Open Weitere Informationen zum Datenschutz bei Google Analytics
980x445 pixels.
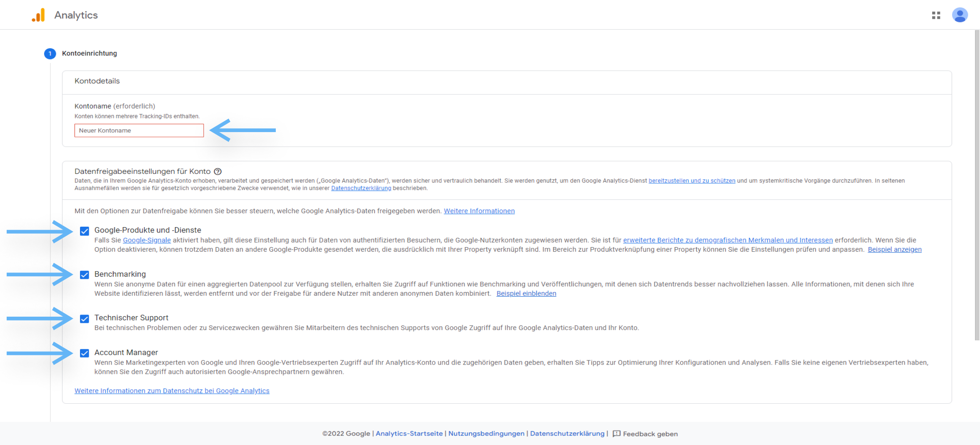point(172,391)
